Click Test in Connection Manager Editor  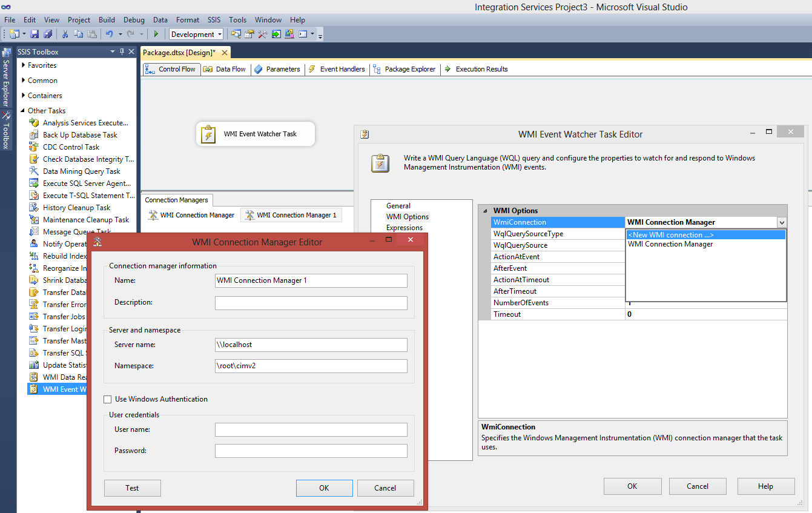(x=132, y=488)
